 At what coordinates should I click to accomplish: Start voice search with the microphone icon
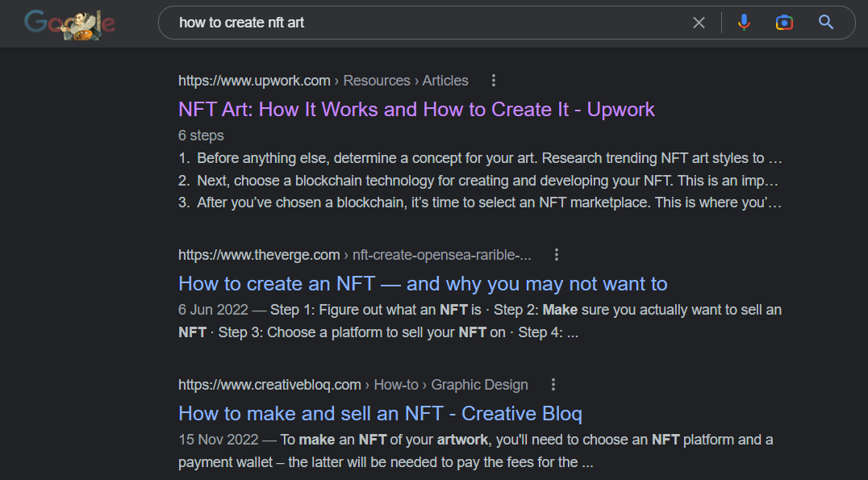coord(744,22)
